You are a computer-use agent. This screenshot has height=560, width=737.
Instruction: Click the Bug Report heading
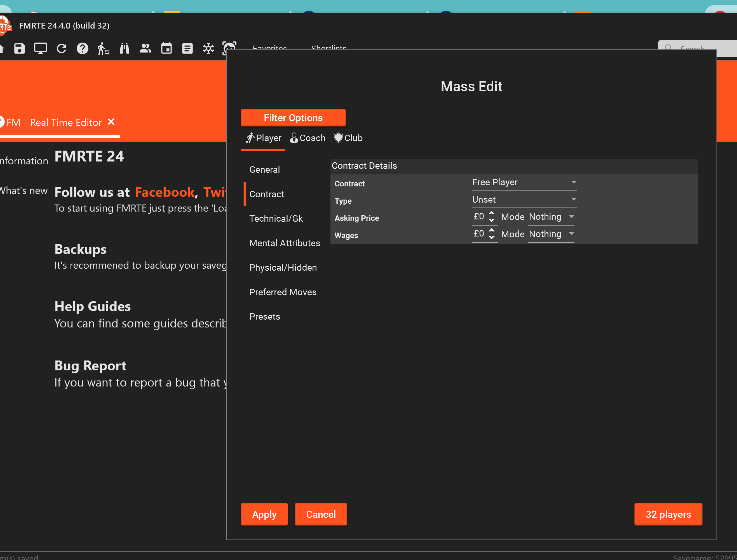[x=90, y=366]
